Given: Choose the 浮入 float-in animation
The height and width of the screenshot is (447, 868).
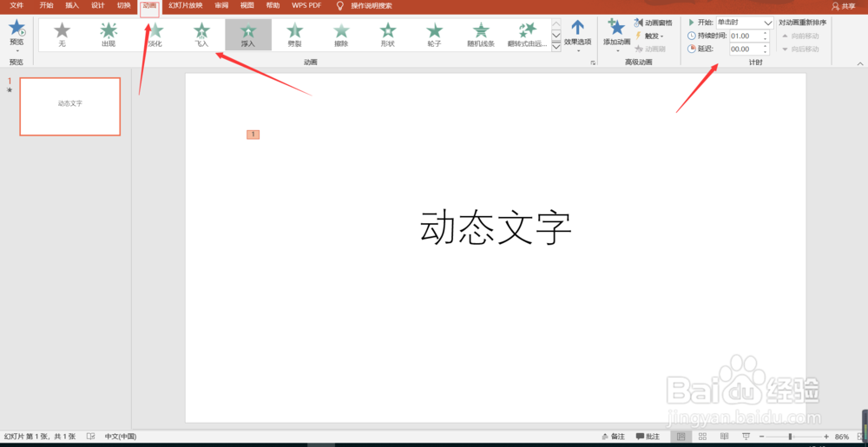Looking at the screenshot, I should (248, 35).
